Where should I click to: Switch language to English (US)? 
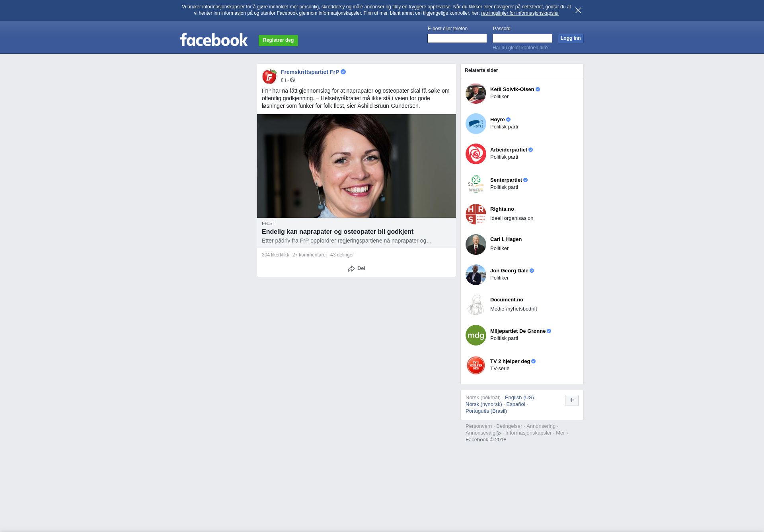tap(519, 398)
